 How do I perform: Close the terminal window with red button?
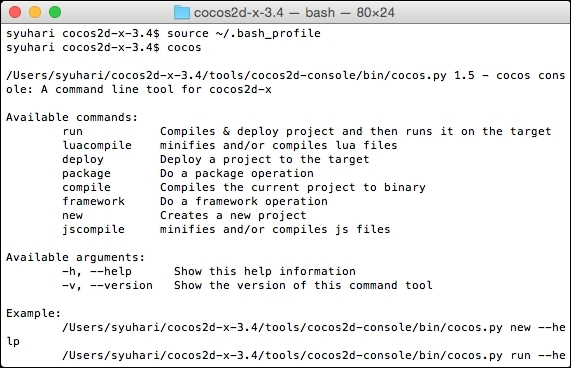(x=15, y=12)
